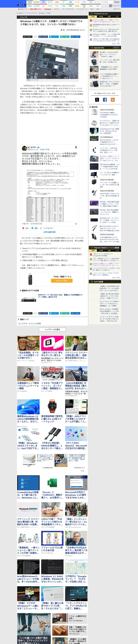Click top note share button
The height and width of the screenshot is (644, 138).
tap(64, 36)
